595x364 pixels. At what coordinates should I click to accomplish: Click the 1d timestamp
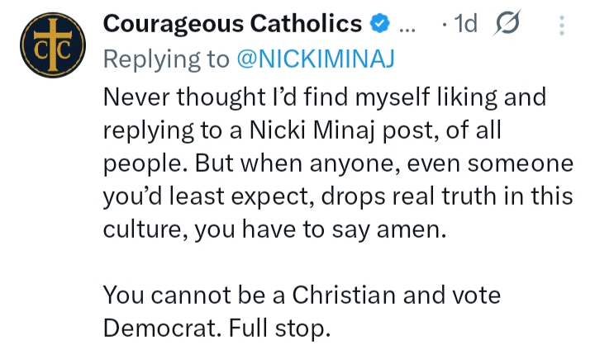click(465, 24)
